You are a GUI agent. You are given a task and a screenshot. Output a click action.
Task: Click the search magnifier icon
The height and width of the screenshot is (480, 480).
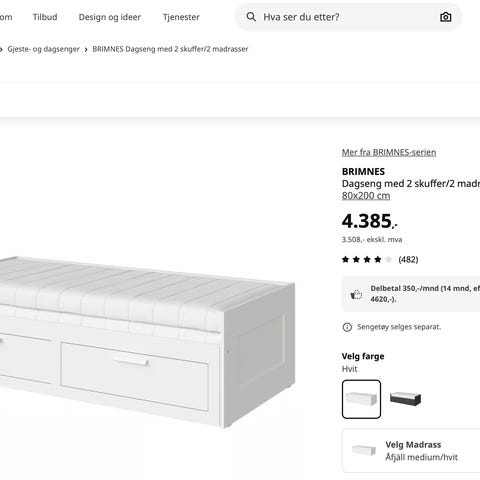[x=251, y=17]
